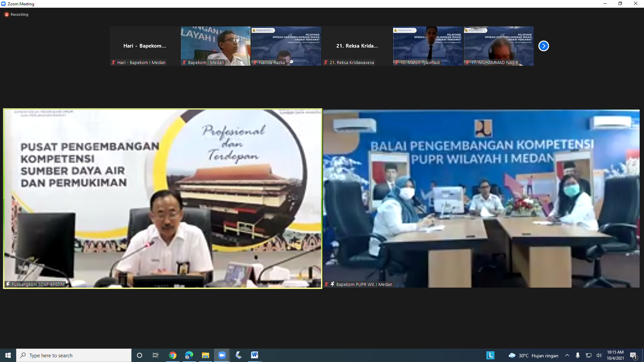Click muted mic icon beside Nanda Razka
Screen dimensions: 644x362
tap(255, 62)
